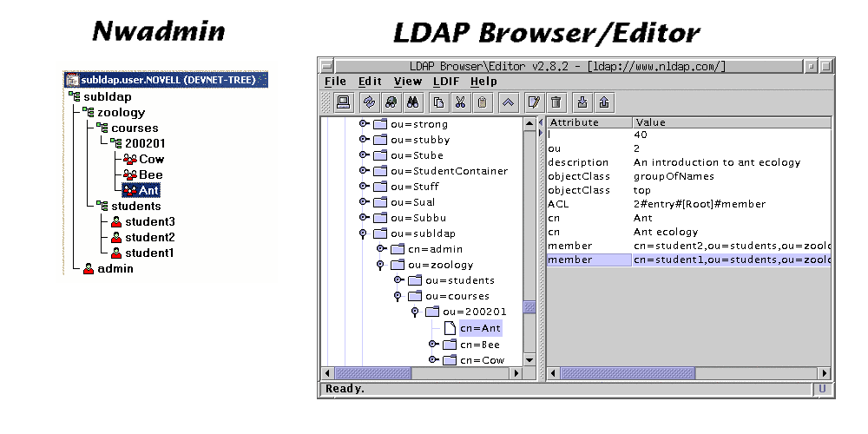The height and width of the screenshot is (434, 868).
Task: Select the cn=Ant tree entry label
Action: tap(480, 328)
